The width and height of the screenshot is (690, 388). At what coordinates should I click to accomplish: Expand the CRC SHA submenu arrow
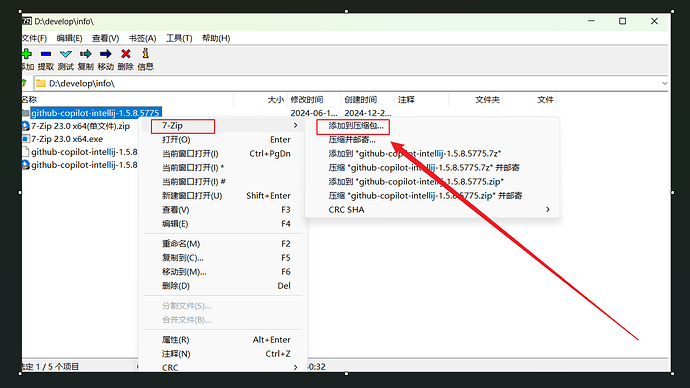tap(547, 209)
